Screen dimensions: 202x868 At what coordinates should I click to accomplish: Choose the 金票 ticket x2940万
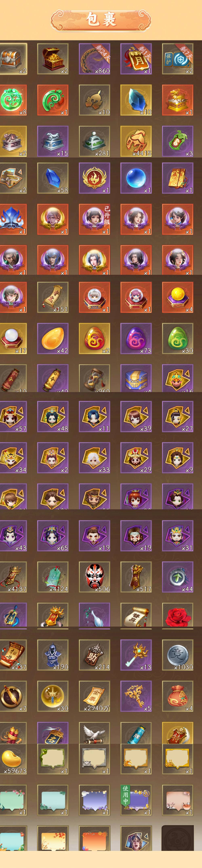click(94, 696)
